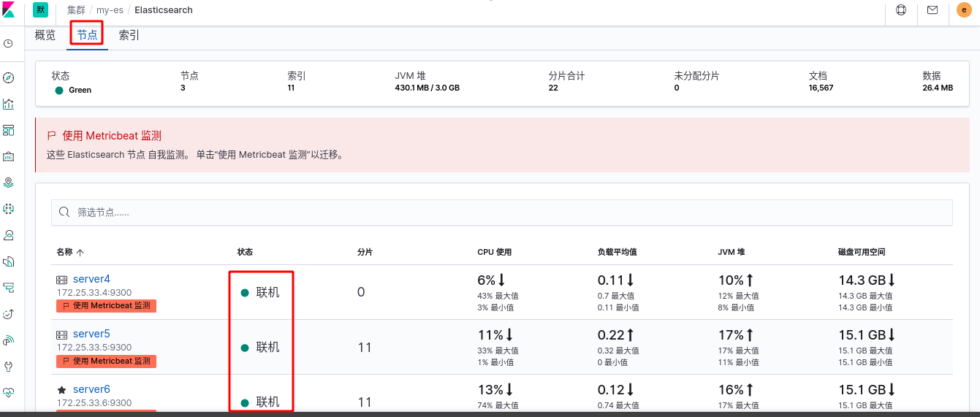Open SIEM icon in sidebar
Image resolution: width=980 pixels, height=417 pixels.
click(8, 340)
